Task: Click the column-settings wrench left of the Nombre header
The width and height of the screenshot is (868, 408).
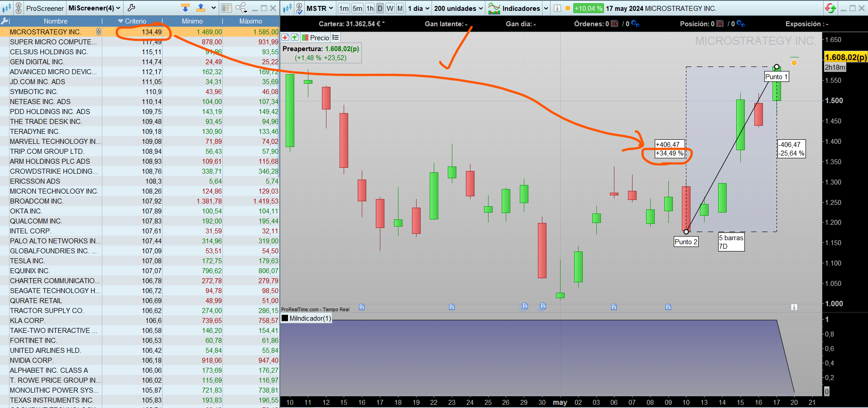Action: [5, 21]
